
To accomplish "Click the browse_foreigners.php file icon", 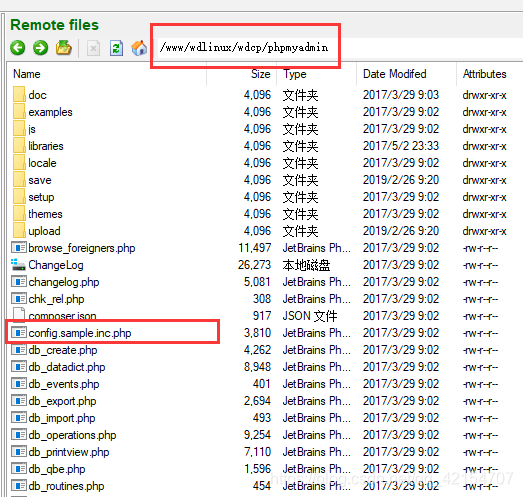I will tap(19, 248).
